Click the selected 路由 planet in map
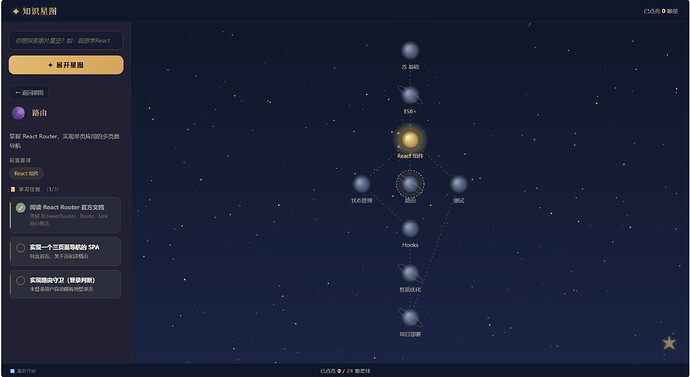Screen dimensions: 690x377 pos(410,184)
